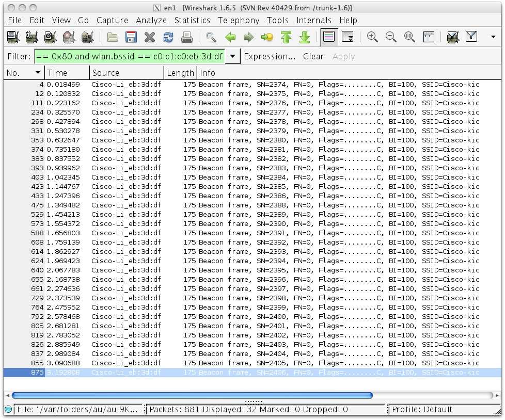Click into the display filter field
The width and height of the screenshot is (505, 420).
point(130,56)
